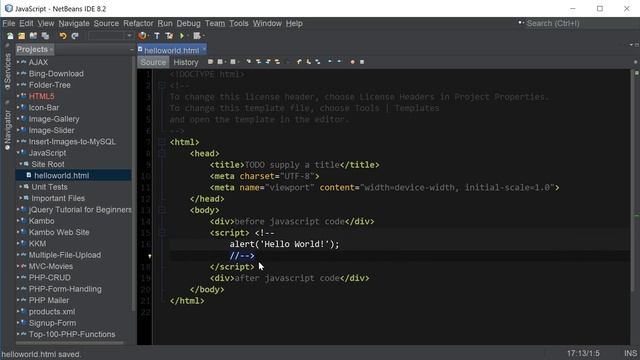Viewport: 640px width, 360px height.
Task: Click the INS insert mode indicator
Action: 630,353
